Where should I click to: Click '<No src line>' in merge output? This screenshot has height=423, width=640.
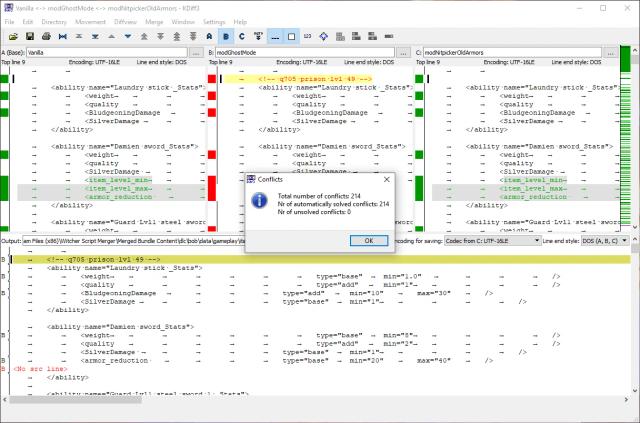pos(40,369)
